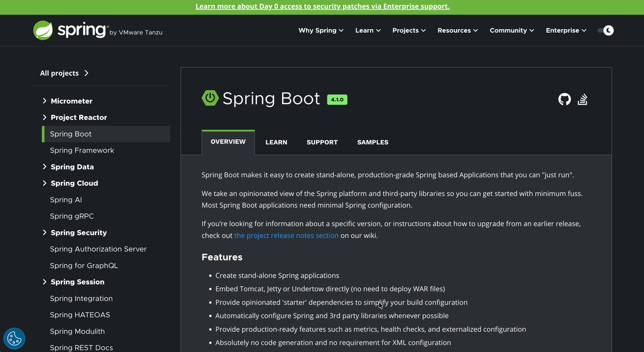Switch to the SUPPORT tab
Screen dimensions: 644x352
point(322,142)
